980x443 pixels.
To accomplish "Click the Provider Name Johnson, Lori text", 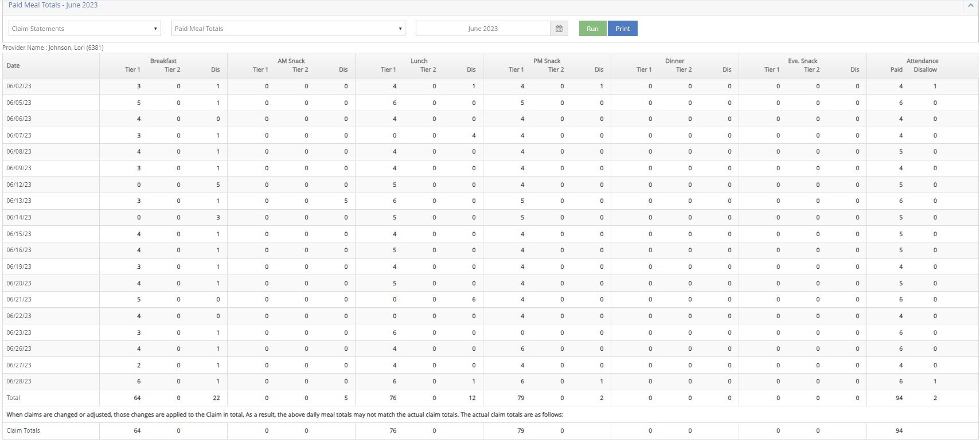I will coord(53,48).
